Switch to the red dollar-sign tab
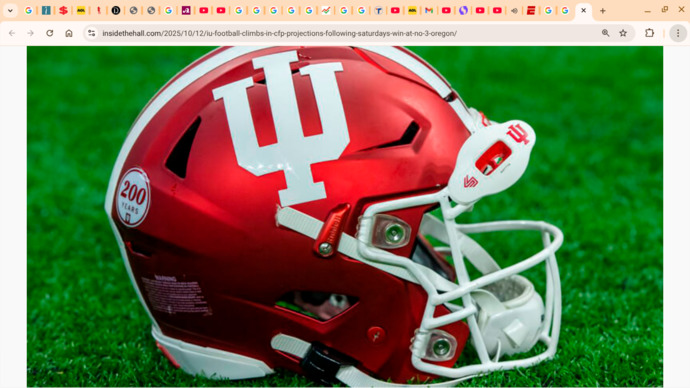The image size is (690, 388). tap(63, 11)
